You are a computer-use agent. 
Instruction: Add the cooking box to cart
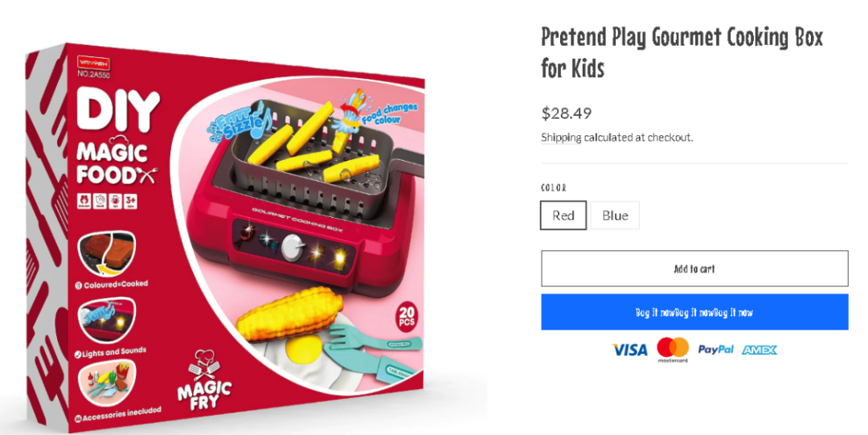(x=694, y=269)
